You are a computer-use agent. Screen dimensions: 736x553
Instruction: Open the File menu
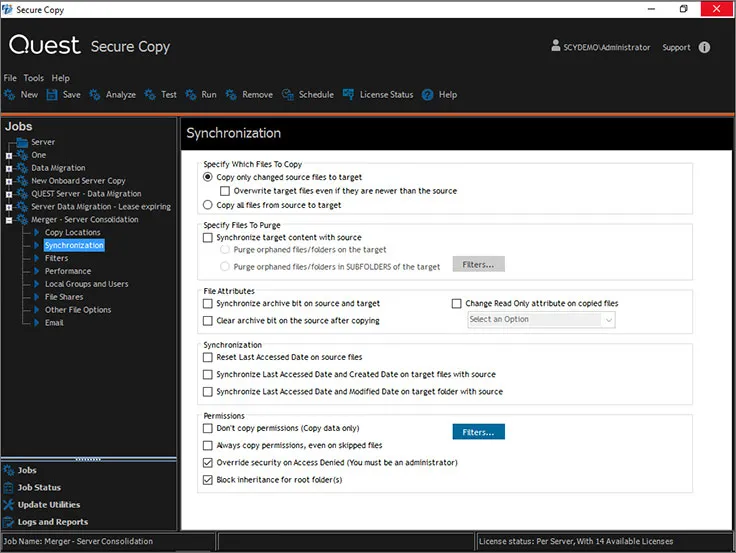click(x=10, y=78)
